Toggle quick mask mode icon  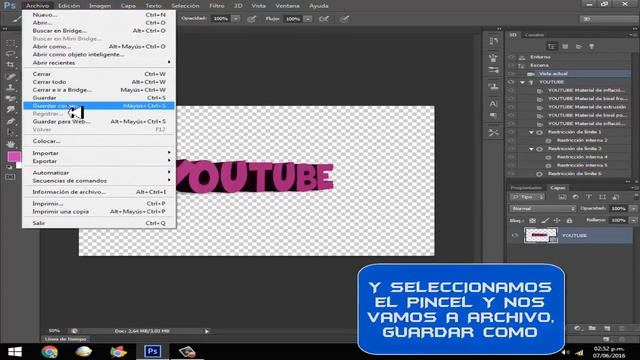pos(10,177)
